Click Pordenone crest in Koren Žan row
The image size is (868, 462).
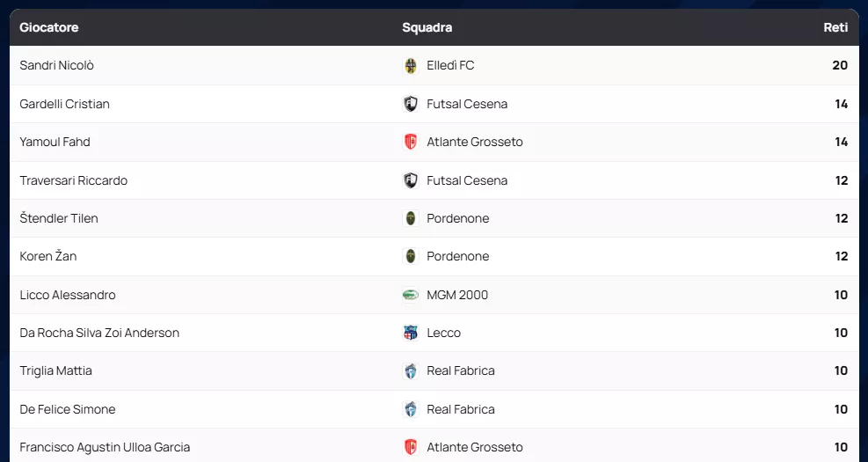point(410,256)
